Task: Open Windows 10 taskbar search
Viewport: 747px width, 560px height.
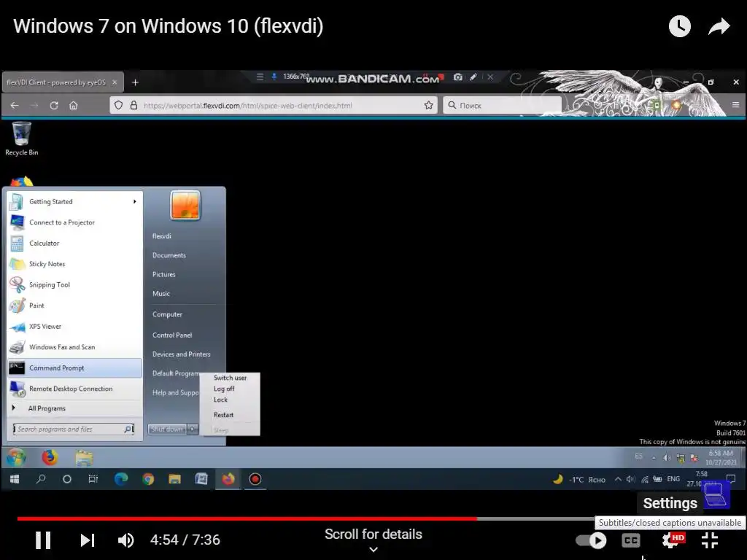Action: pos(41,479)
